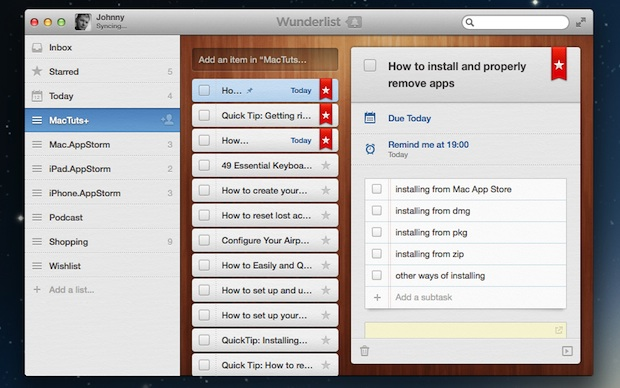Check off 'How to create your…' task
The height and width of the screenshot is (388, 620).
pos(204,190)
